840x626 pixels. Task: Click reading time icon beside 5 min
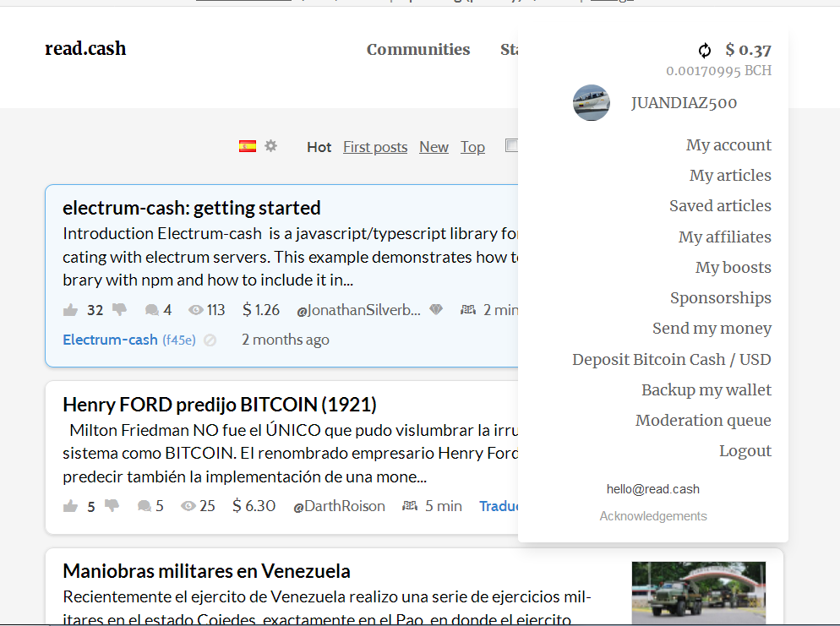pos(410,505)
